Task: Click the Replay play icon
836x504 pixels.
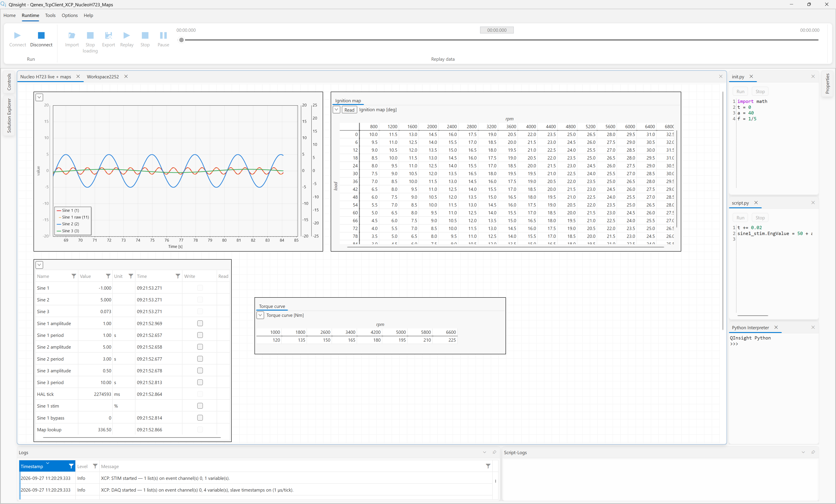Action: click(x=126, y=35)
